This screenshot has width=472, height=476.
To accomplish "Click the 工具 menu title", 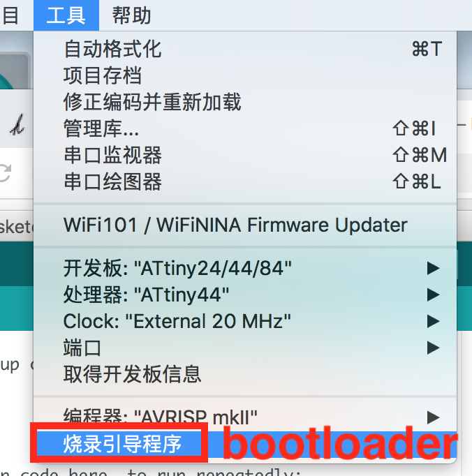I will click(66, 15).
